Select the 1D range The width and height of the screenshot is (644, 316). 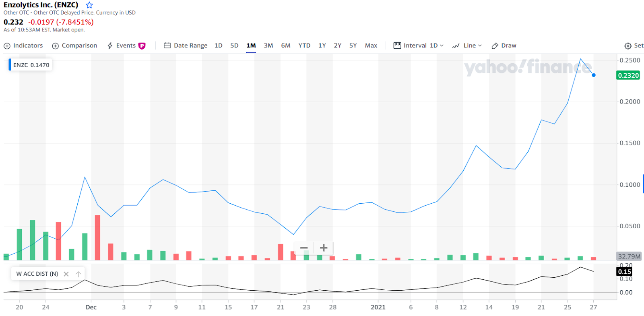[219, 45]
